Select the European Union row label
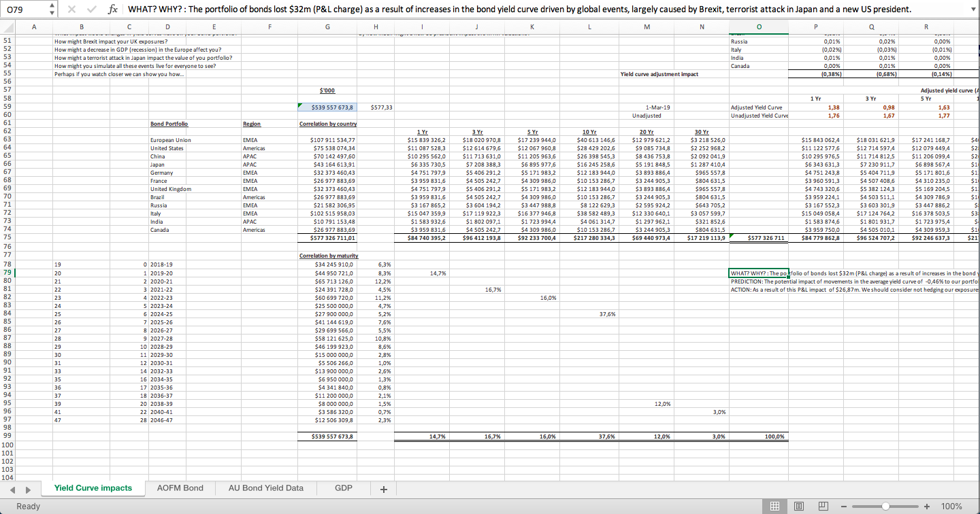Screen dimensions: 980x514 click(170, 140)
